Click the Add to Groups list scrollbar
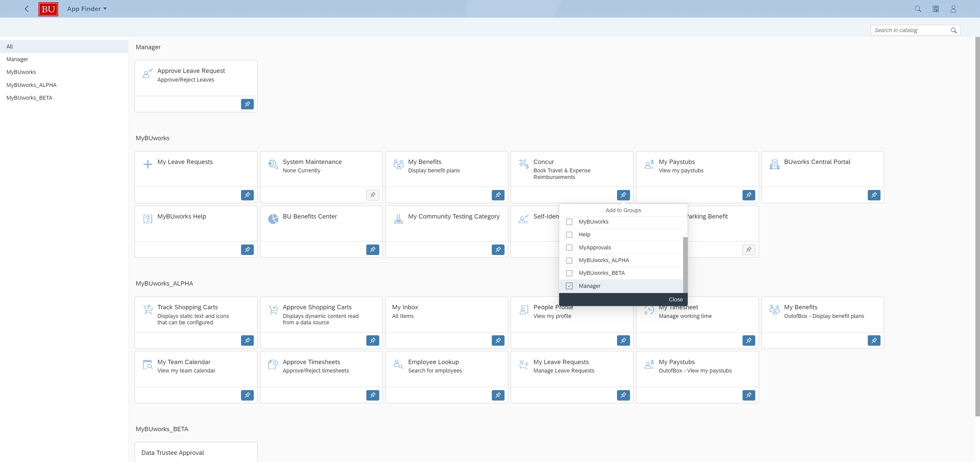The height and width of the screenshot is (462, 980). [685, 265]
